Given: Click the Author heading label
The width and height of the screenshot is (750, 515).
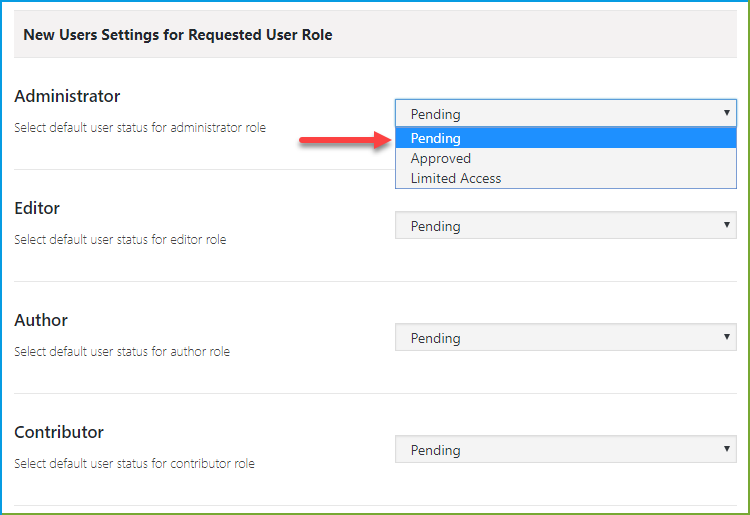Looking at the screenshot, I should [41, 321].
